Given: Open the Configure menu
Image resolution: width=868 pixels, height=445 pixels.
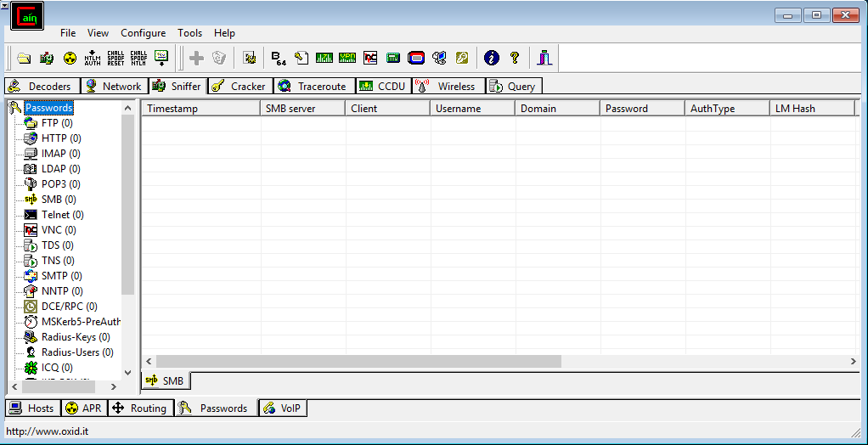Looking at the screenshot, I should click(x=143, y=33).
